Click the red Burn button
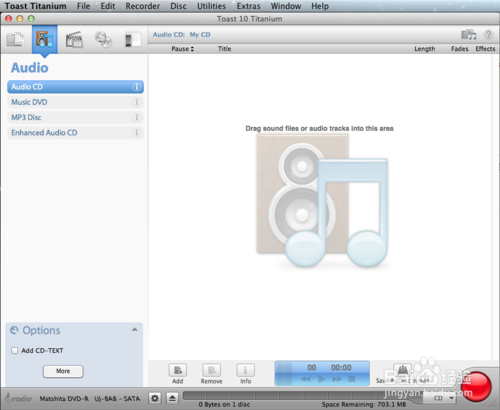Viewport: 500px width, 410px height. point(476,387)
